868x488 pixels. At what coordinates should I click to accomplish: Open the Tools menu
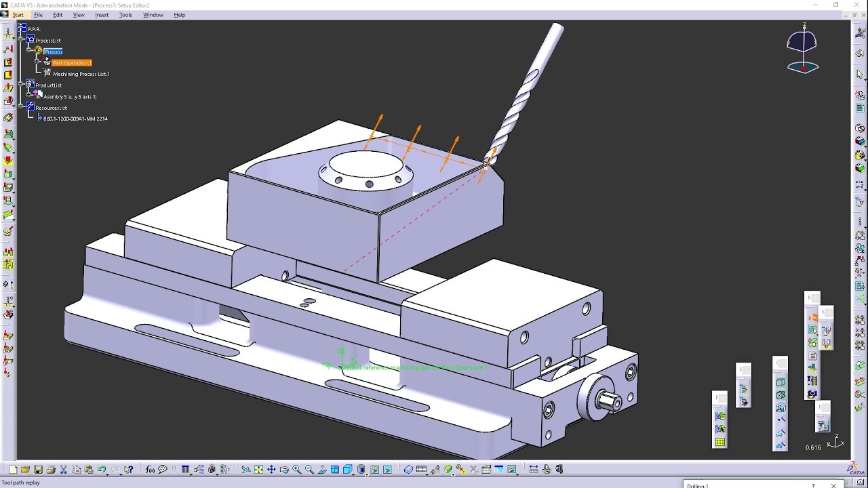pyautogui.click(x=125, y=15)
